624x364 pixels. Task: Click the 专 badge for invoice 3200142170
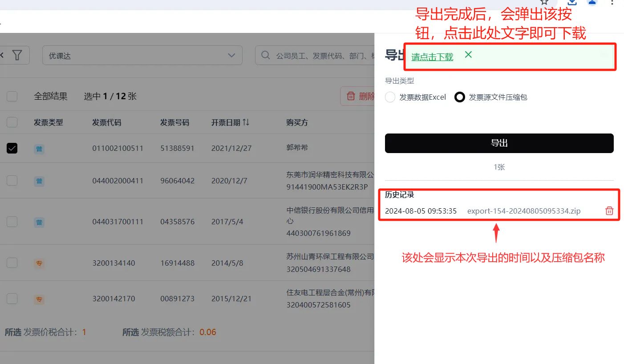(39, 299)
